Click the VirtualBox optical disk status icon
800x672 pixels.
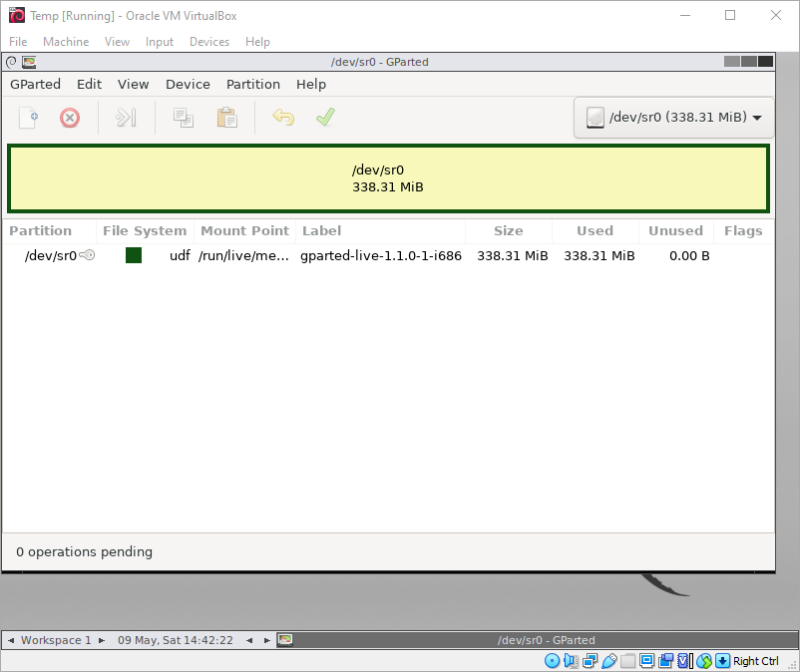[x=552, y=661]
